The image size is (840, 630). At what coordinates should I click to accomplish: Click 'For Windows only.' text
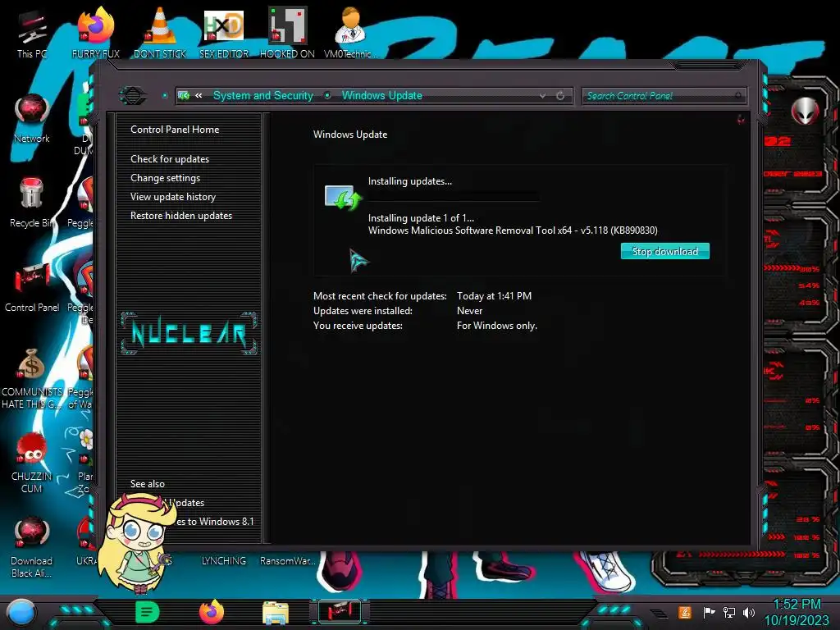496,325
